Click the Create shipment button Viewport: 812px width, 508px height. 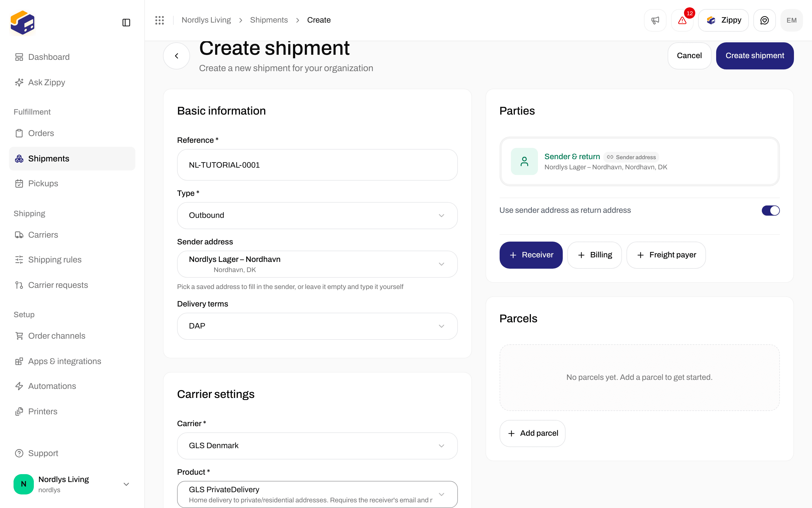pyautogui.click(x=754, y=56)
